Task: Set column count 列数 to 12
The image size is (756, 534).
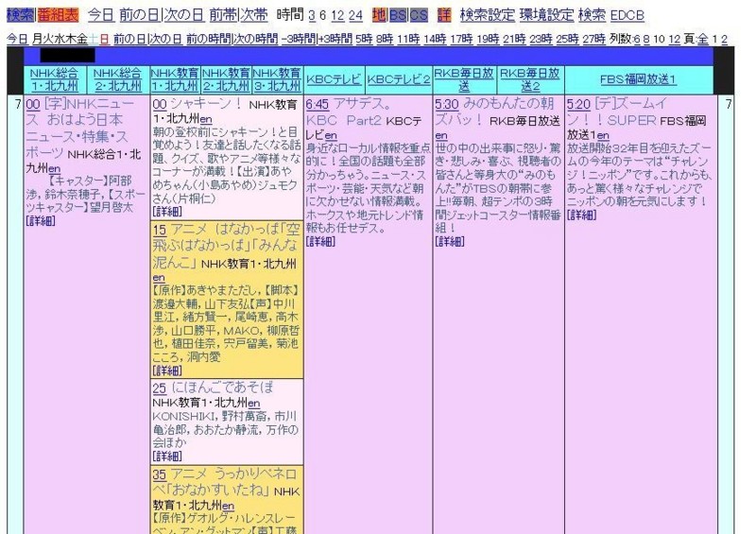Action: [675, 39]
